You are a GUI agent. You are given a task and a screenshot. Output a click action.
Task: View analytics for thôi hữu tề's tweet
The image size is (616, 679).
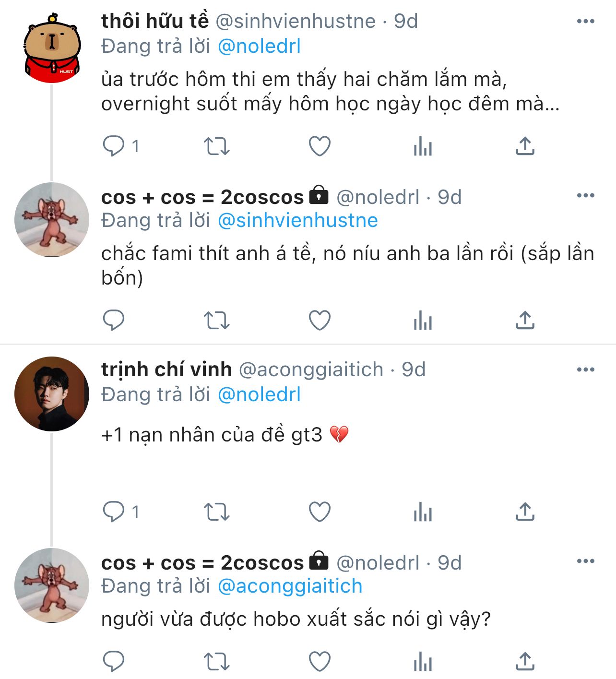point(423,146)
